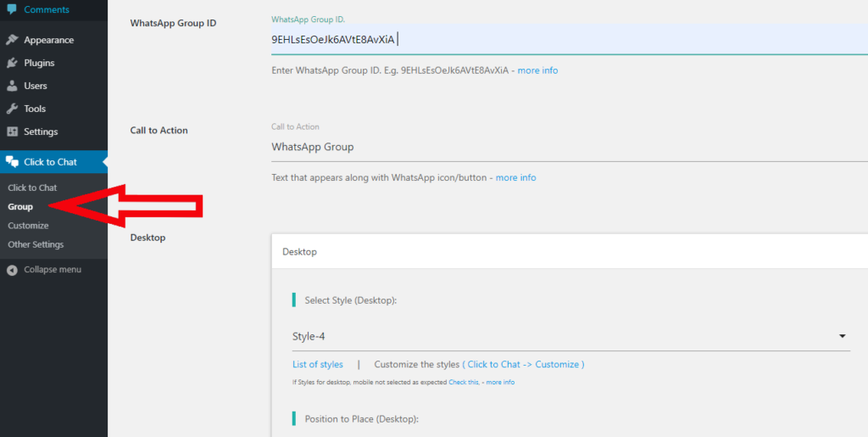Image resolution: width=868 pixels, height=437 pixels.
Task: Click the Call to Action row label
Action: point(159,131)
